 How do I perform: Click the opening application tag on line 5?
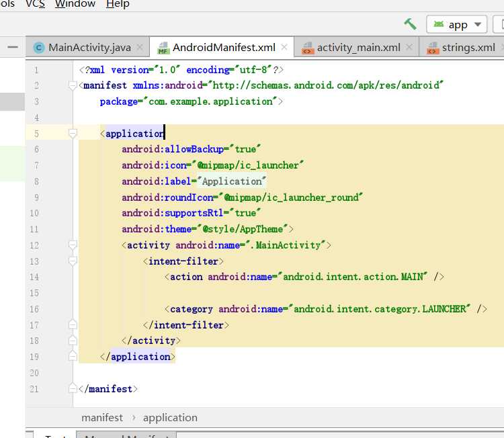(x=132, y=134)
